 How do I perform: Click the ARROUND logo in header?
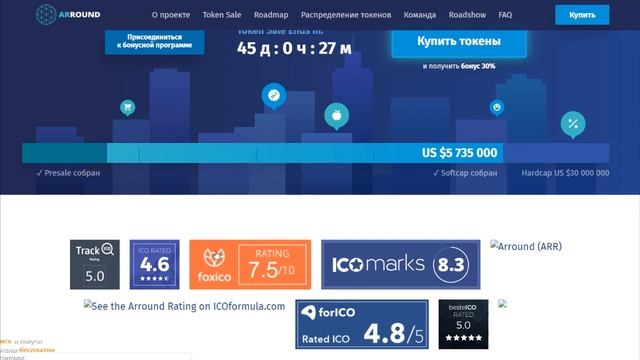point(68,15)
